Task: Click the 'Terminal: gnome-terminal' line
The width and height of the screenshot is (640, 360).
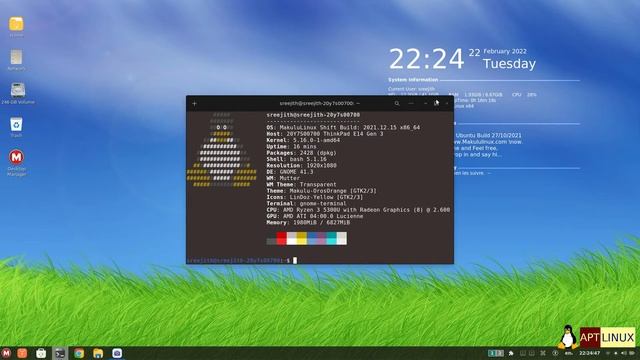Action: click(x=307, y=203)
